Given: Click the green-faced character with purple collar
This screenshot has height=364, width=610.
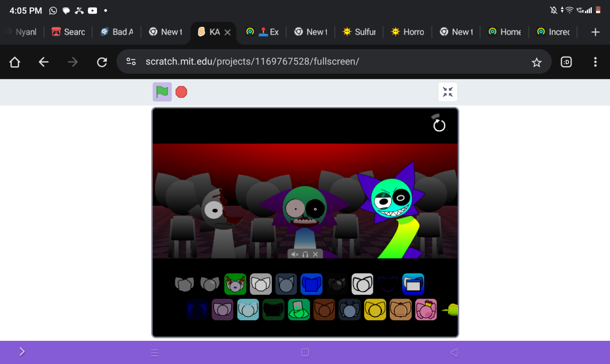Looking at the screenshot, I should 304,218.
